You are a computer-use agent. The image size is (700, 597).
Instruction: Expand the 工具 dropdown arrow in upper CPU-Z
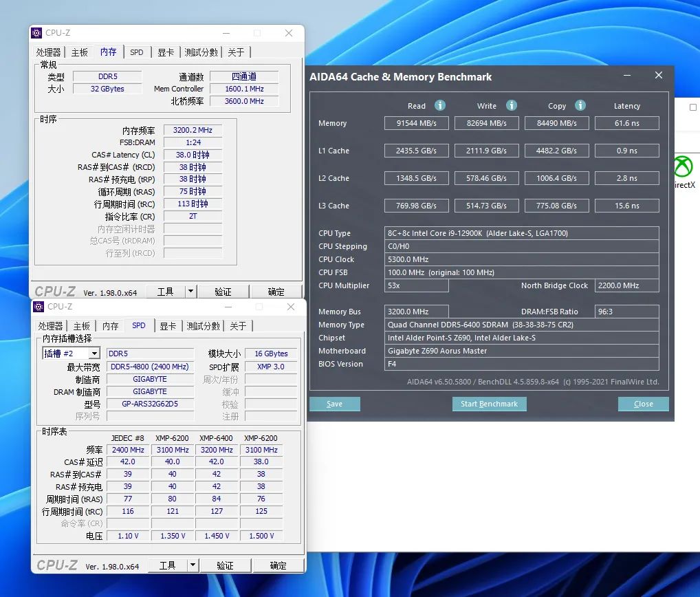tap(190, 292)
